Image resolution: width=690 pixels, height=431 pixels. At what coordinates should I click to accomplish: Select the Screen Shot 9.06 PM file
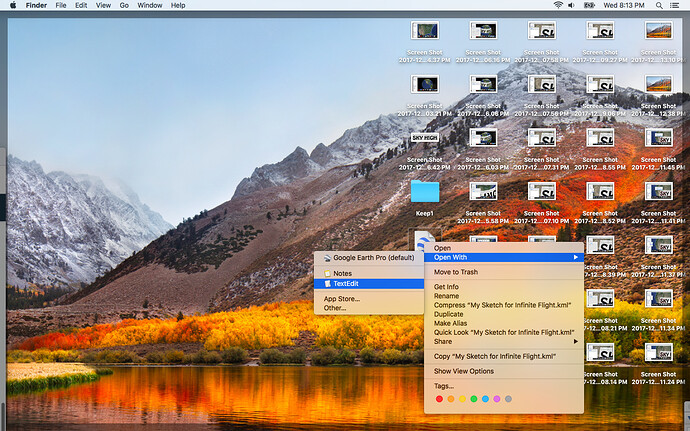pyautogui.click(x=600, y=84)
